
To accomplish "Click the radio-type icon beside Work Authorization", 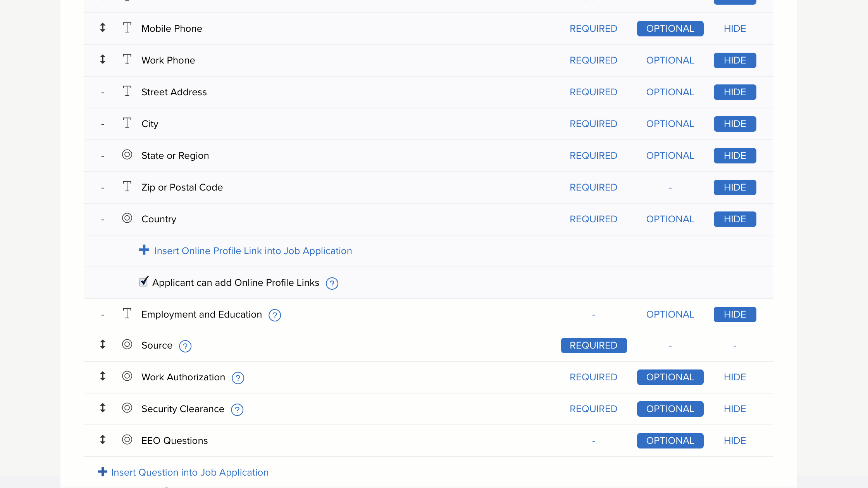I will (127, 376).
